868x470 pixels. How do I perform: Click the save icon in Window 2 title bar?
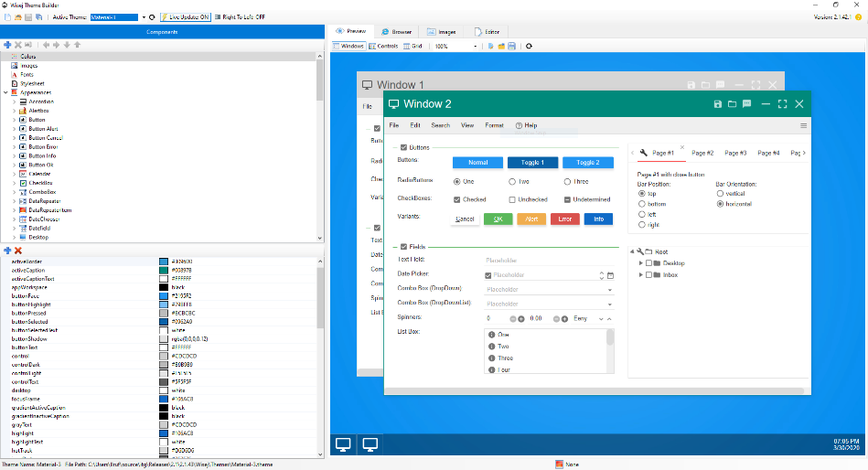tap(718, 104)
